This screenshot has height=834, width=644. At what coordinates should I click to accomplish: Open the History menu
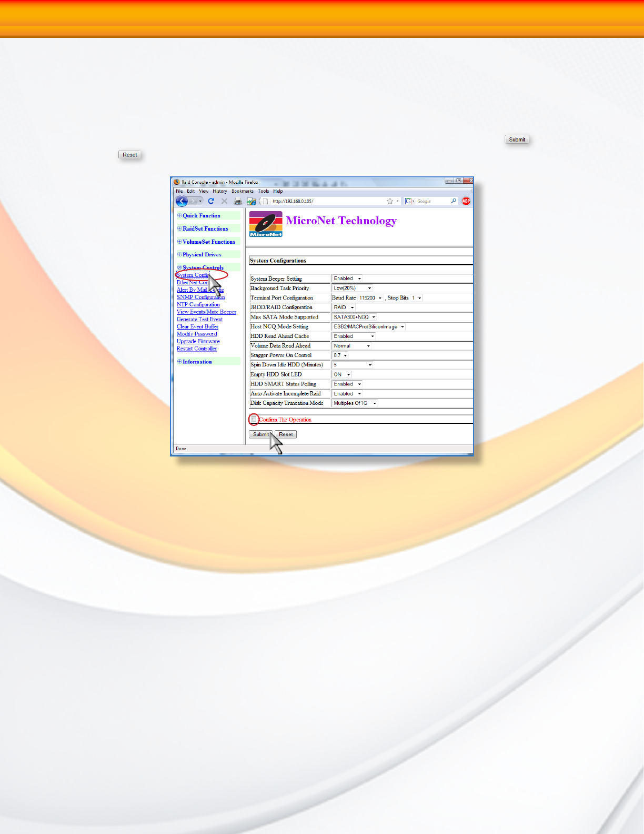pos(220,191)
